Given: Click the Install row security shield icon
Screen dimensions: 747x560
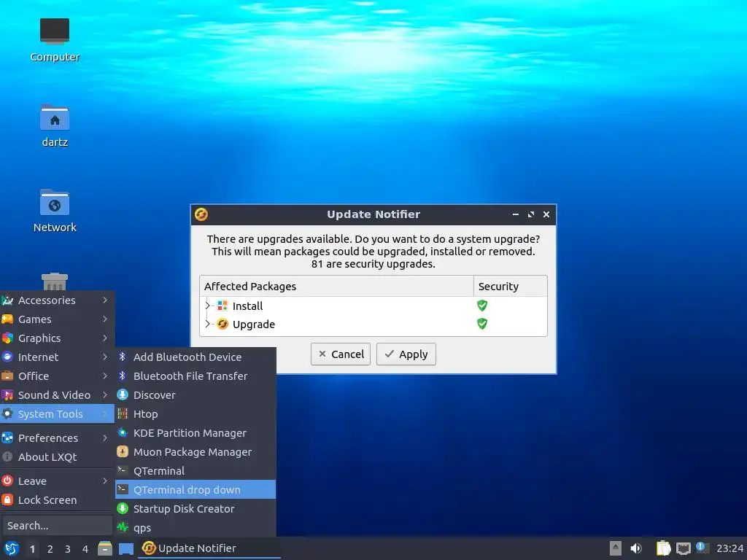Looking at the screenshot, I should click(481, 306).
